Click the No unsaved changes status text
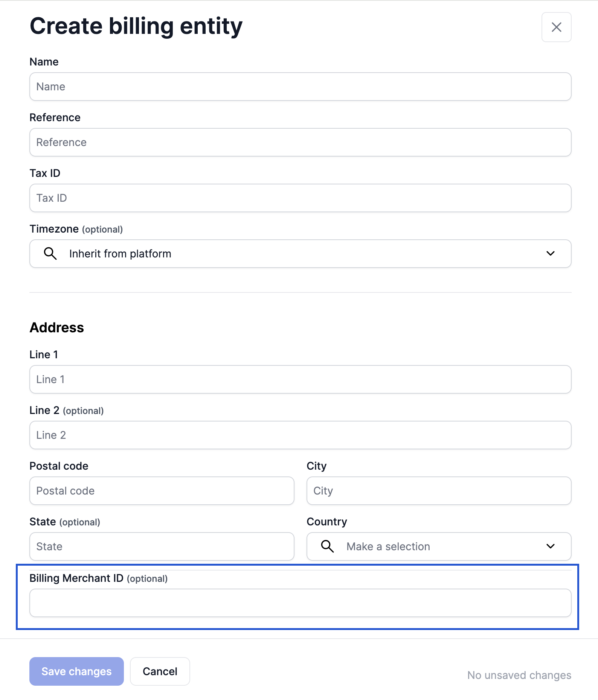Image resolution: width=598 pixels, height=700 pixels. click(x=519, y=675)
